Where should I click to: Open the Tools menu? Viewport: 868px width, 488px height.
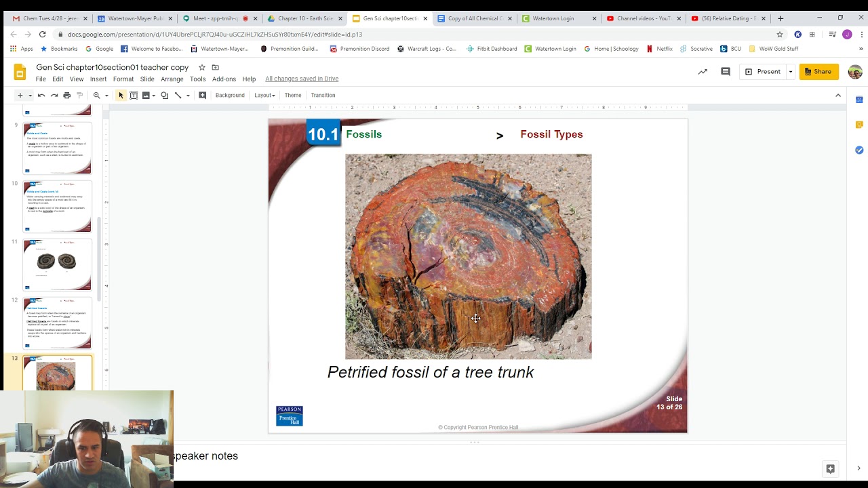tap(198, 79)
